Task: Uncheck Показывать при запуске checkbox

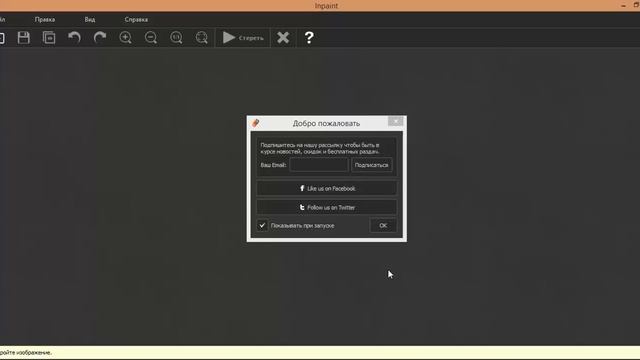Action: (x=262, y=225)
